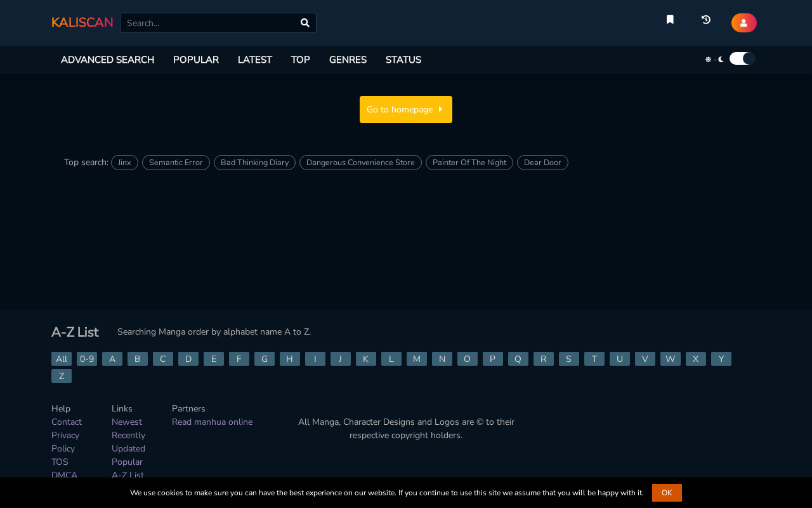The image size is (812, 508).
Task: Filter A-Z list by letter X
Action: pos(696,359)
